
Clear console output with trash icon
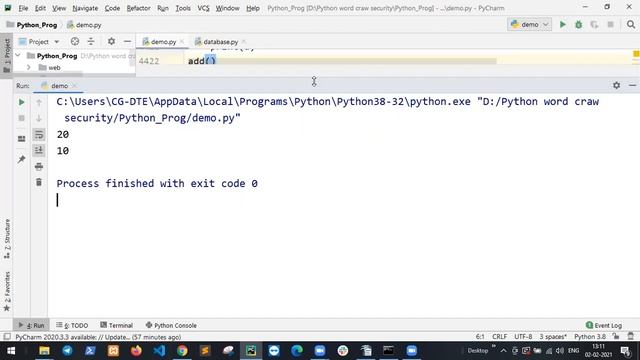pos(39,182)
